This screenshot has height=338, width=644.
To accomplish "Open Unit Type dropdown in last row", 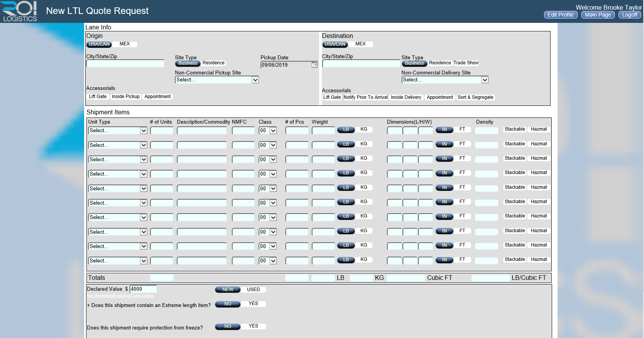I will tap(117, 260).
